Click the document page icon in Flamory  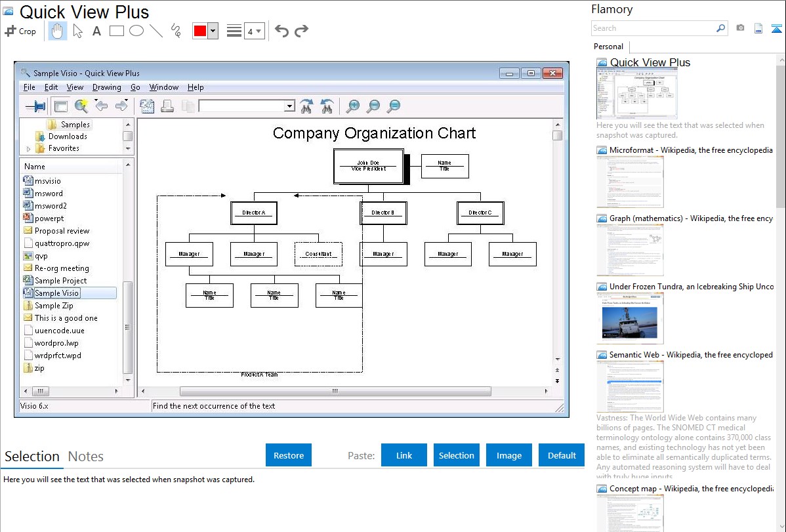758,28
